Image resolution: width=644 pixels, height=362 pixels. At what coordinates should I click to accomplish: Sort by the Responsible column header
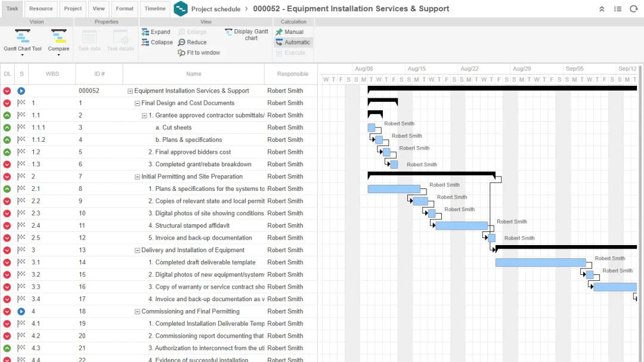click(x=292, y=74)
